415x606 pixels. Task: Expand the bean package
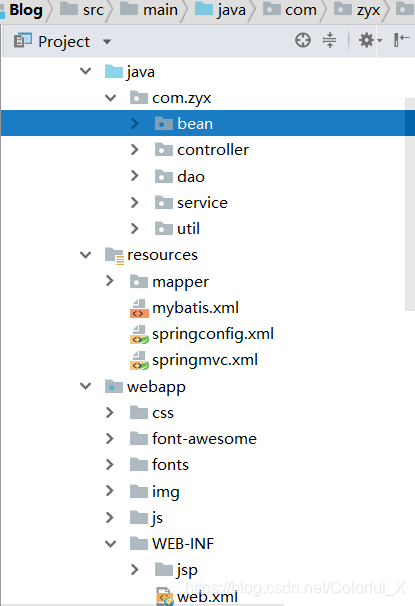(134, 123)
